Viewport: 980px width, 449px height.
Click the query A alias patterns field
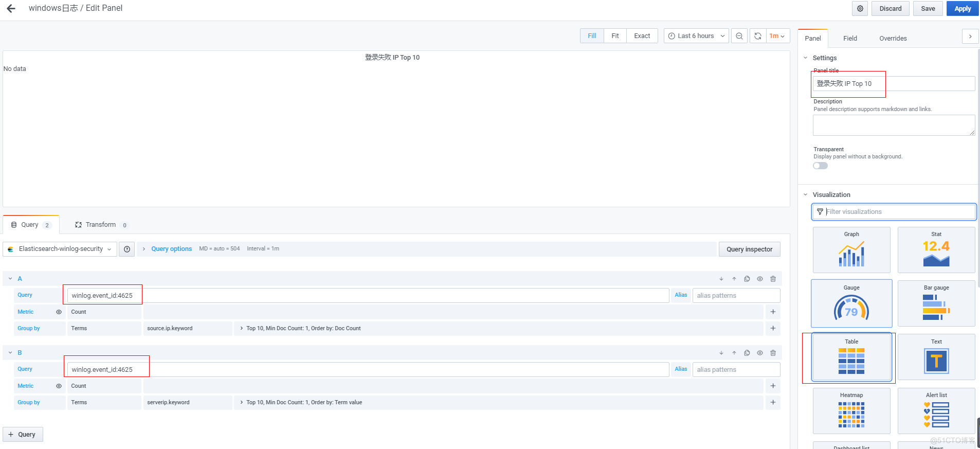coord(736,295)
